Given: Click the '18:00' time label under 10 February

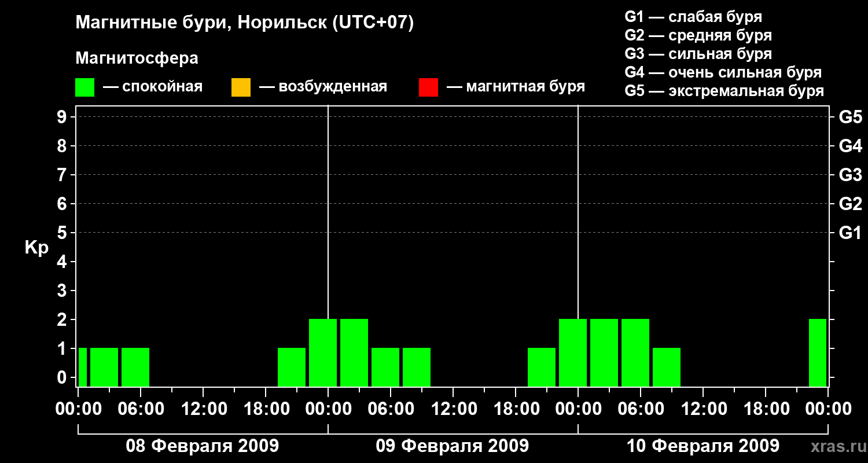Looking at the screenshot, I should pyautogui.click(x=766, y=409).
